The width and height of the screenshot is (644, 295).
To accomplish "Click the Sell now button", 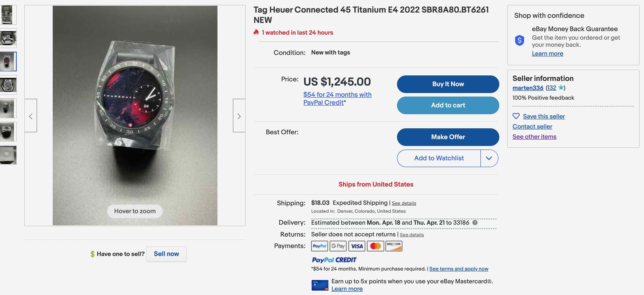I will (166, 254).
